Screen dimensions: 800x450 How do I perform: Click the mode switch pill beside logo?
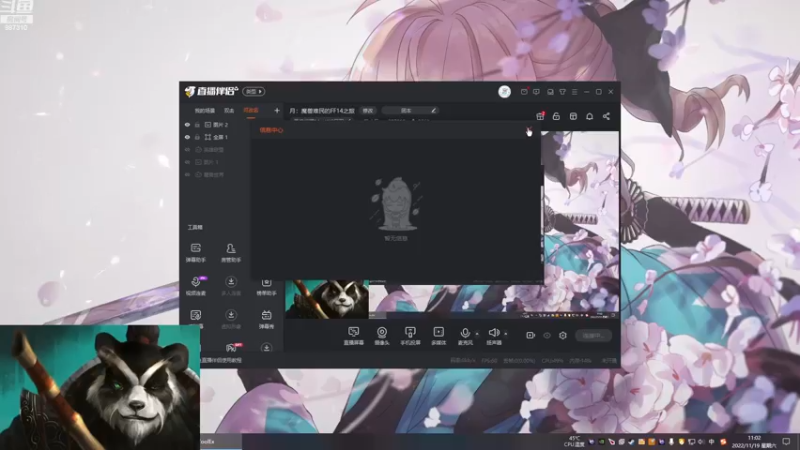click(x=254, y=92)
